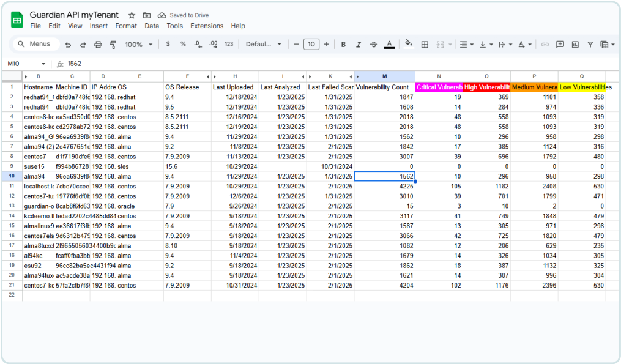Open the font family dropdown

pos(264,45)
